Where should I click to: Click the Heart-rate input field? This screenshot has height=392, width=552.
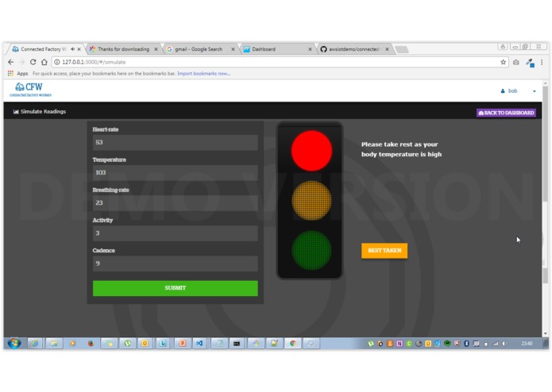coord(175,142)
